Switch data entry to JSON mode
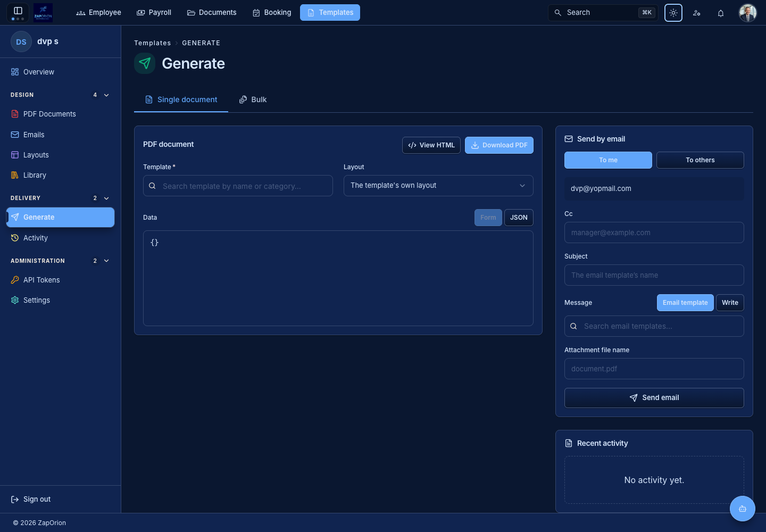Image resolution: width=766 pixels, height=532 pixels. pyautogui.click(x=519, y=218)
